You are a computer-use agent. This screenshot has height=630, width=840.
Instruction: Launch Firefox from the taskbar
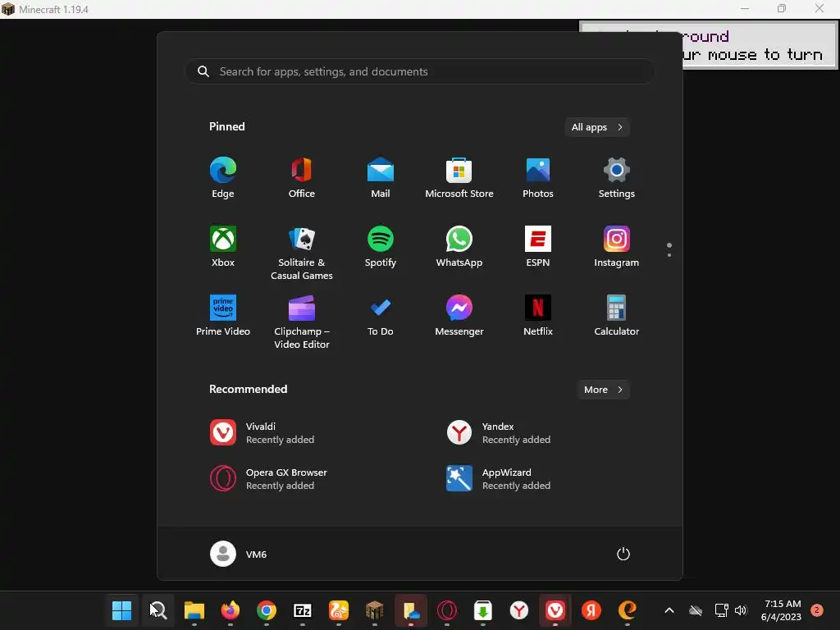coord(231,610)
